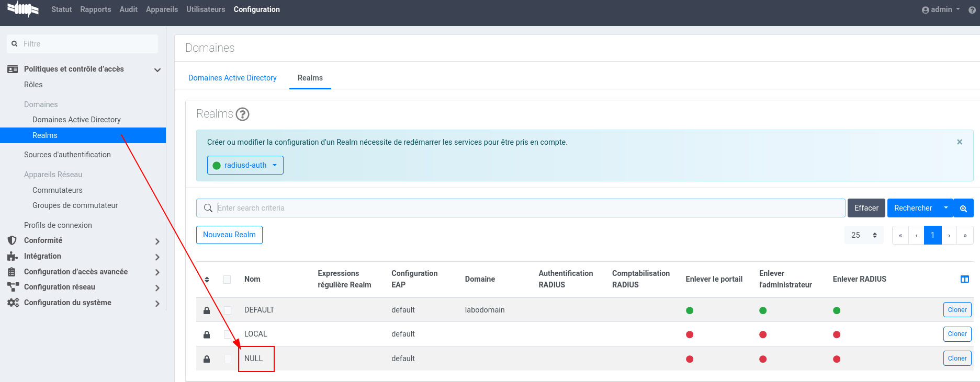Open Domaines Active Directory in sidebar

coord(76,120)
